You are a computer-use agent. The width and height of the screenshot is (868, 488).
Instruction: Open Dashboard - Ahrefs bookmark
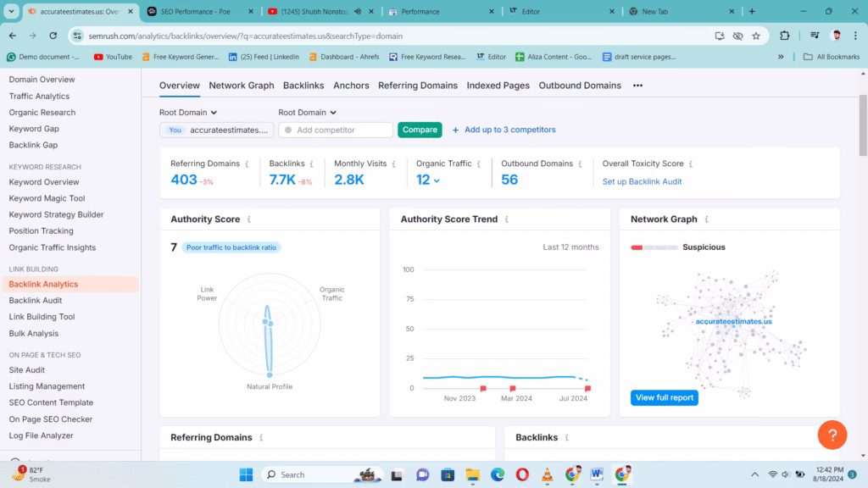[x=344, y=57]
